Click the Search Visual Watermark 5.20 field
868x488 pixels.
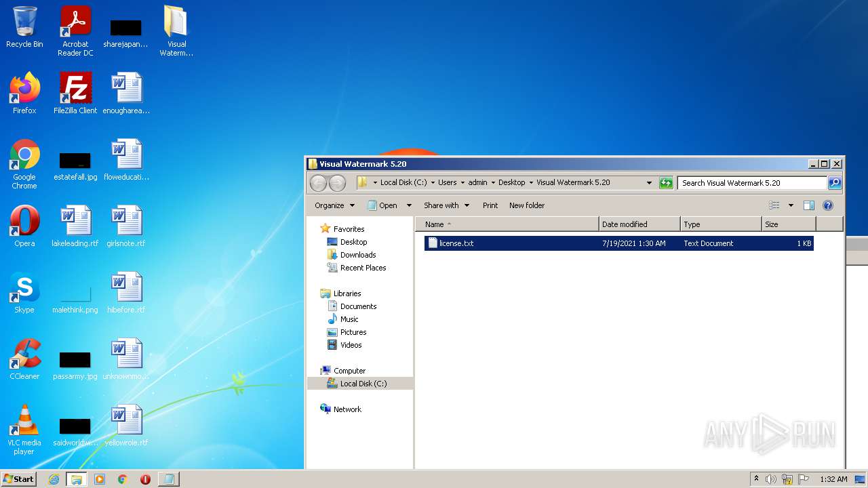click(x=752, y=183)
